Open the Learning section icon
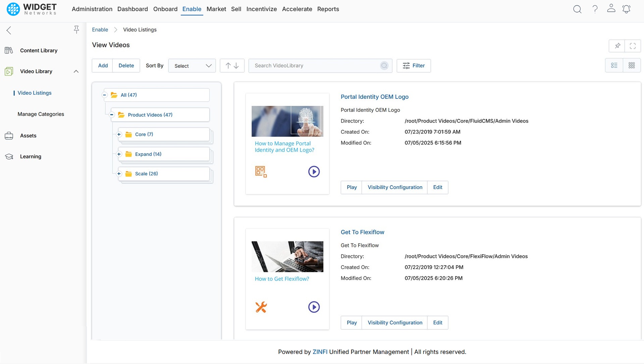This screenshot has width=644, height=364. coord(9,156)
